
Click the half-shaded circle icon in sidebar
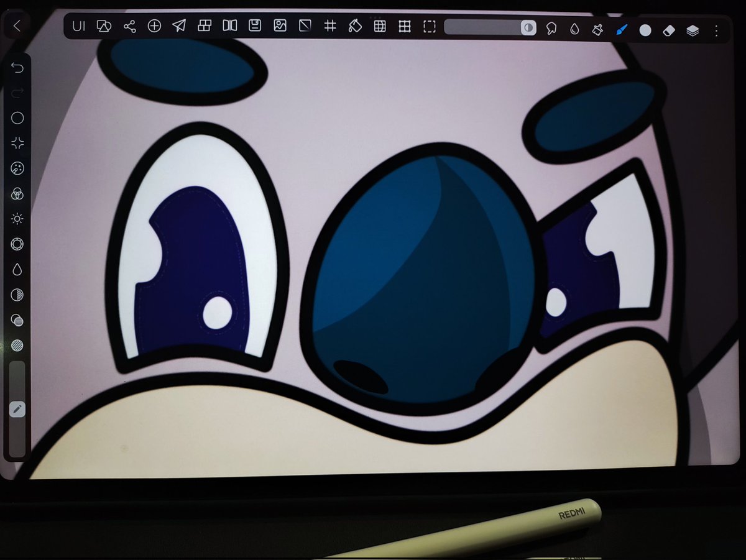pos(17,295)
